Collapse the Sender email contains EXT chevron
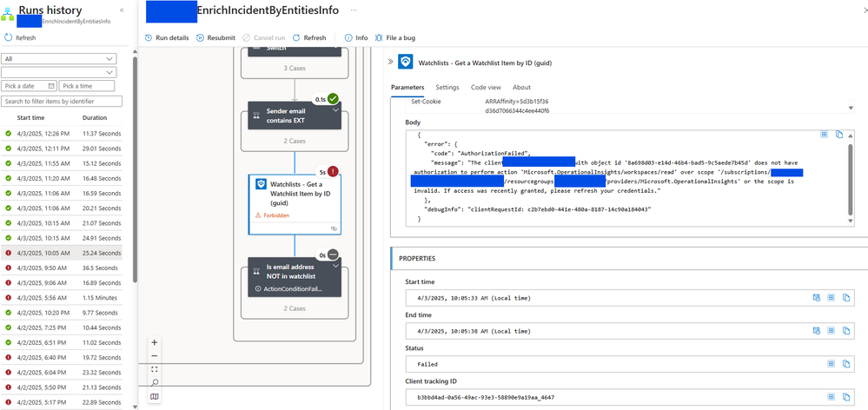Image resolution: width=868 pixels, height=410 pixels. (x=335, y=109)
